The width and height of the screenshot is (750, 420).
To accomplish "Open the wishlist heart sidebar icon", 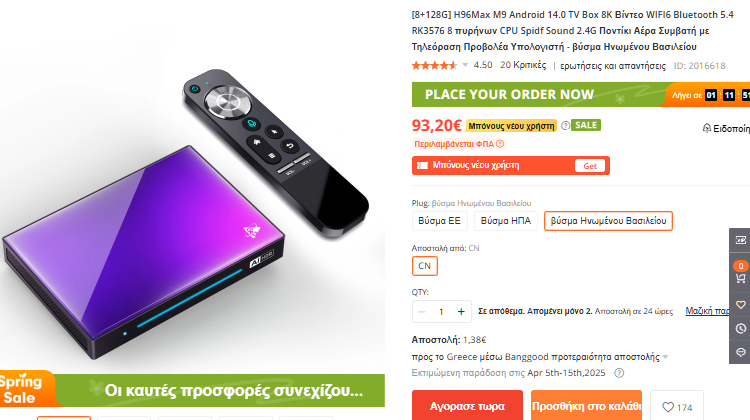I will click(x=740, y=305).
